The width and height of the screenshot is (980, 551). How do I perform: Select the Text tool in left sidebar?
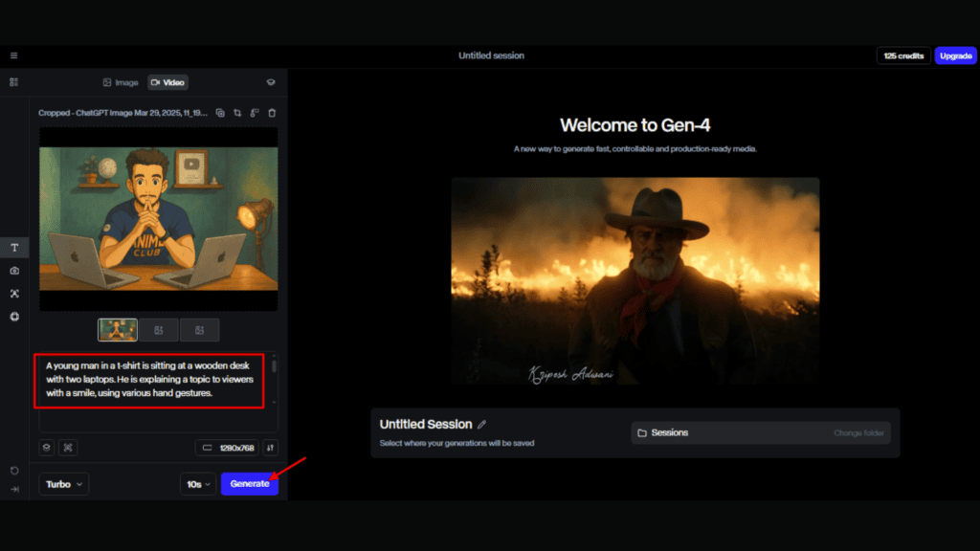(14, 248)
